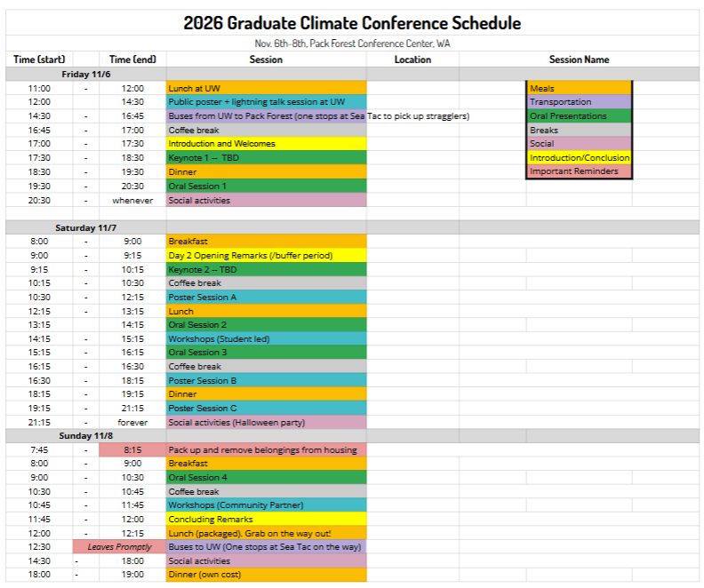Select 'Social activities (Halloween party)' cell

267,422
